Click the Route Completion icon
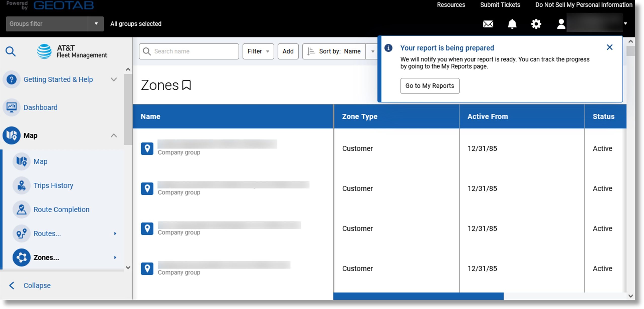Screen dimensions: 644x309 (22, 209)
